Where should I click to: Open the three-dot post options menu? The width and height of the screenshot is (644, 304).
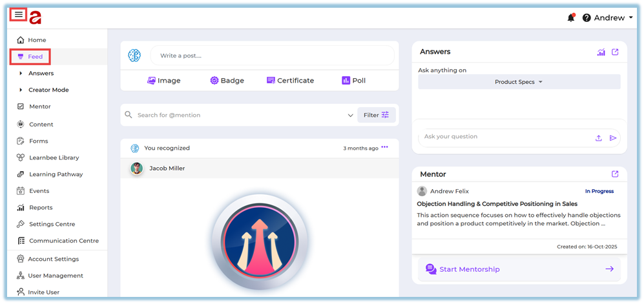pyautogui.click(x=385, y=148)
